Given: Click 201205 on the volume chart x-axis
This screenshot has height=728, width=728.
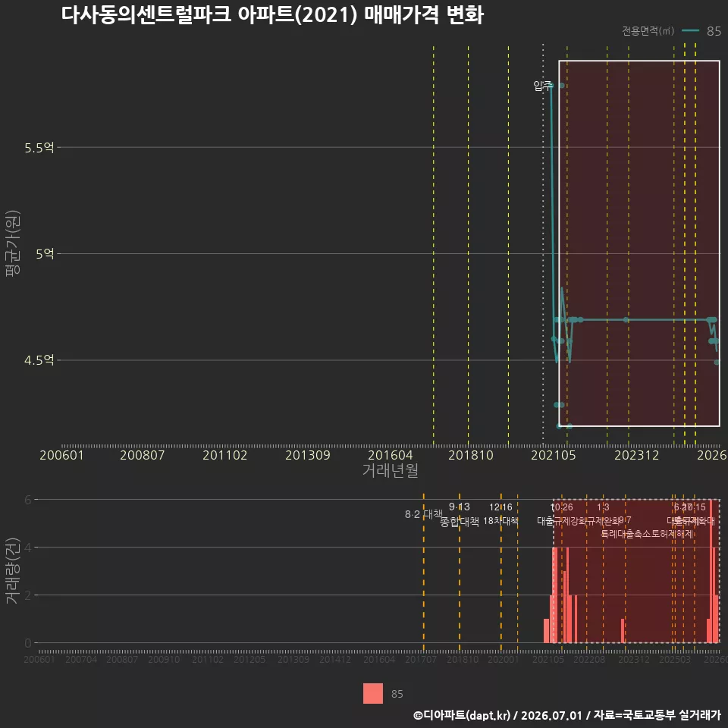Looking at the screenshot, I should [x=249, y=659].
